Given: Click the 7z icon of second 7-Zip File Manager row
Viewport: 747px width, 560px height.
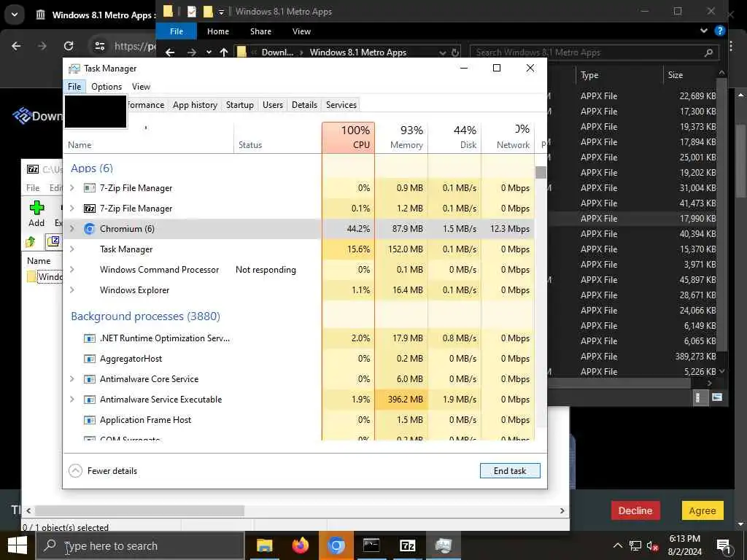Looking at the screenshot, I should (90, 209).
